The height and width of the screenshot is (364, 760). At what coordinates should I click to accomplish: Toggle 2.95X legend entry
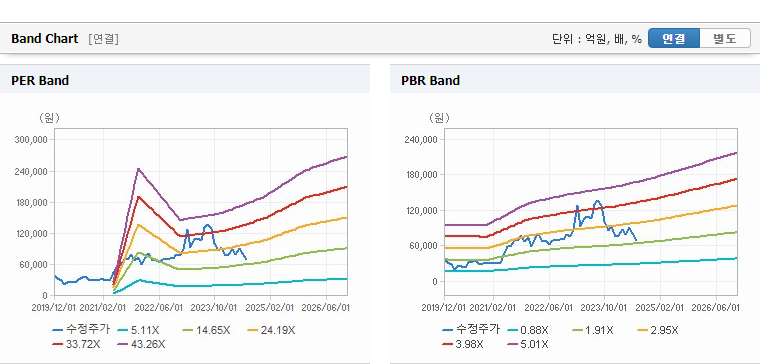[x=657, y=330]
